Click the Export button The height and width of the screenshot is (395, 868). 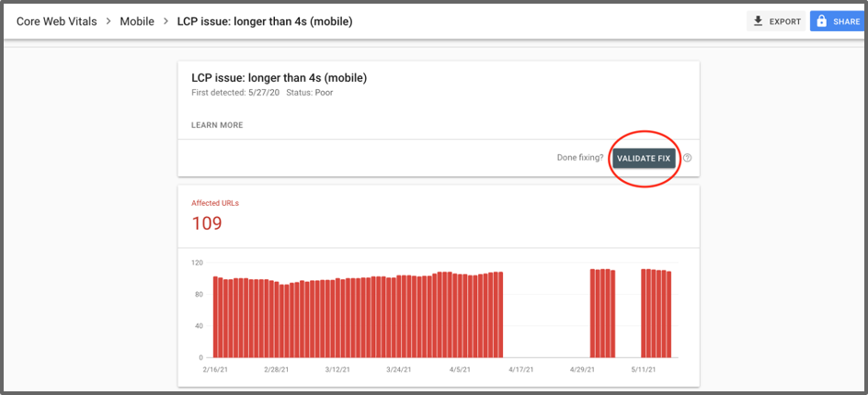[776, 21]
